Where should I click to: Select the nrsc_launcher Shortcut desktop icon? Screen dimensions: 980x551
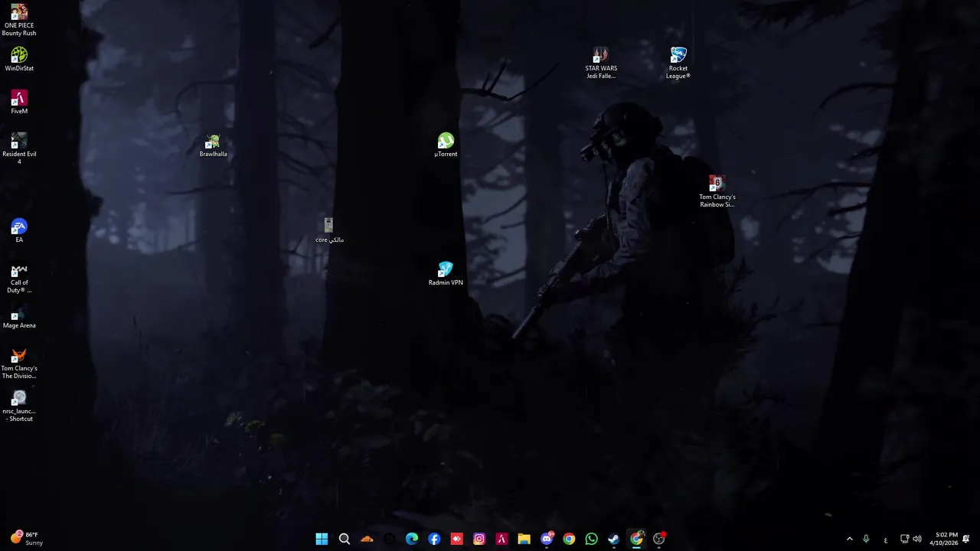pyautogui.click(x=19, y=406)
